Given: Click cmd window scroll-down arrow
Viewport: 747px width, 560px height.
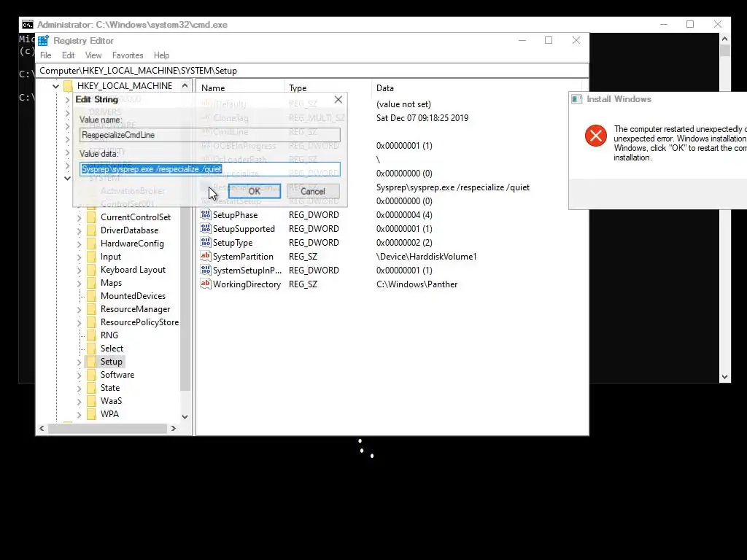Looking at the screenshot, I should (x=724, y=377).
